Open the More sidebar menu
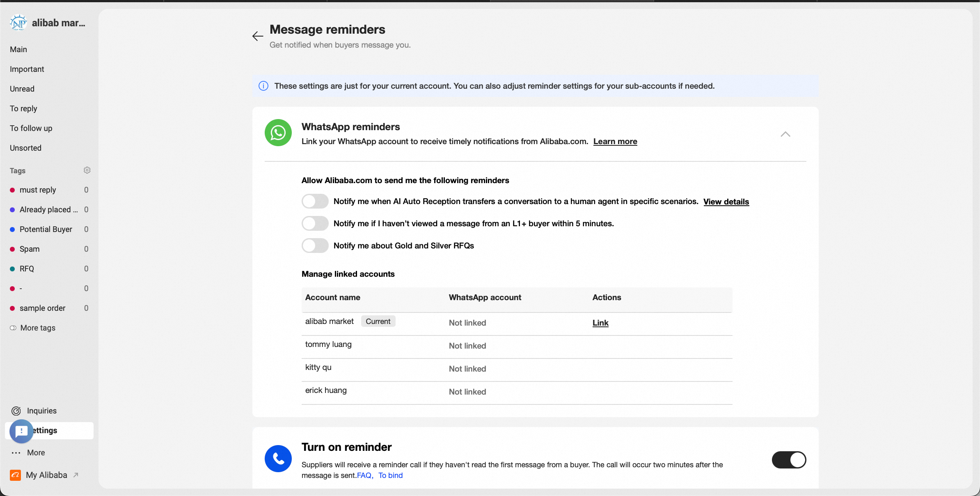The image size is (980, 496). (36, 452)
